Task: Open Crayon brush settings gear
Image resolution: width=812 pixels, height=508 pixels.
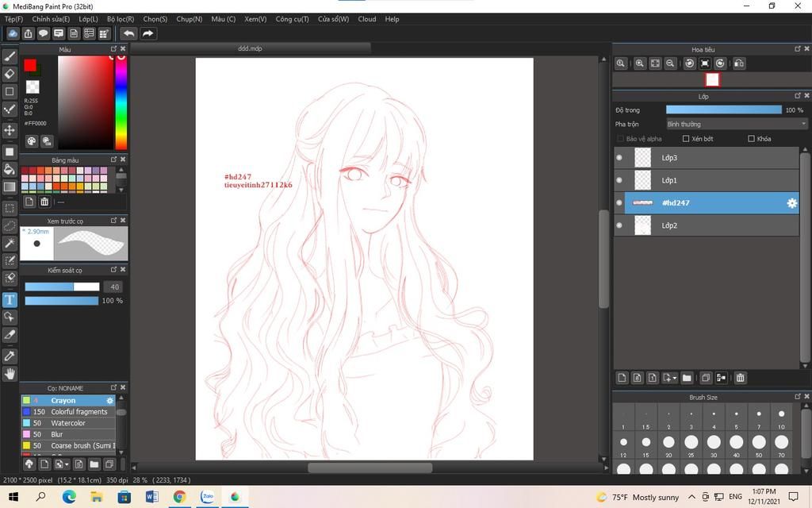Action: coord(109,401)
